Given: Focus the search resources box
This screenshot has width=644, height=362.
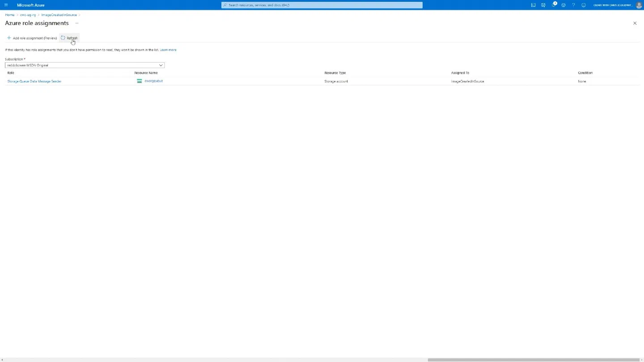Looking at the screenshot, I should (x=322, y=5).
